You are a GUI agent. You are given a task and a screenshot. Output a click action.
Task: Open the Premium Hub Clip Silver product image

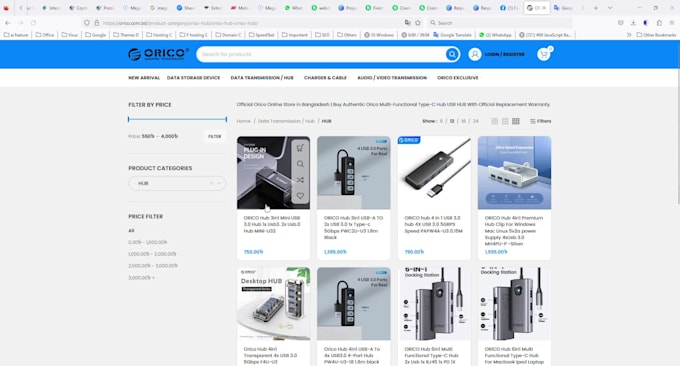coord(514,173)
